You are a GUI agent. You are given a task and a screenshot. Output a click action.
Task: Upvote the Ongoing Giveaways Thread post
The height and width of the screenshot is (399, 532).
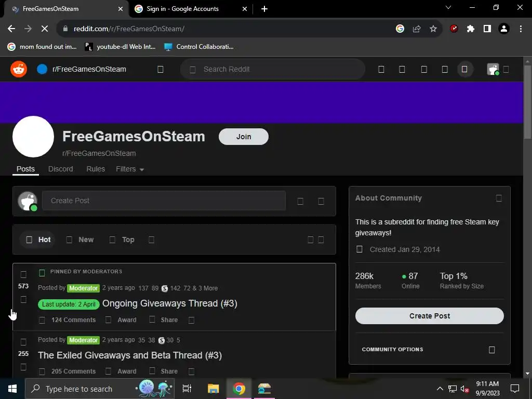(23, 274)
